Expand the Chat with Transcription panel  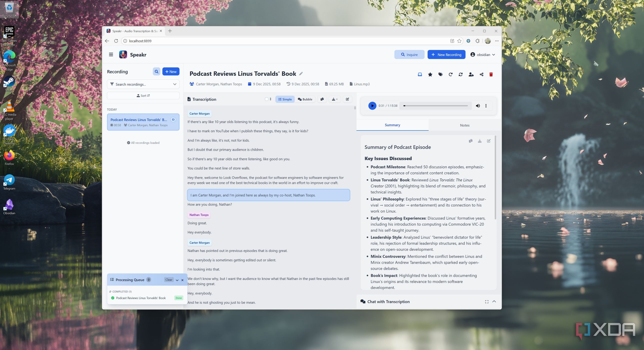coord(494,301)
